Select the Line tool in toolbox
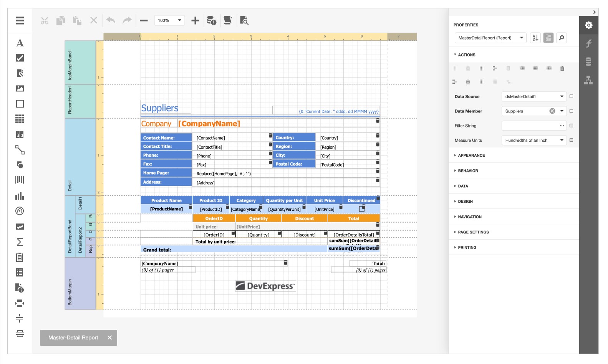 20,150
